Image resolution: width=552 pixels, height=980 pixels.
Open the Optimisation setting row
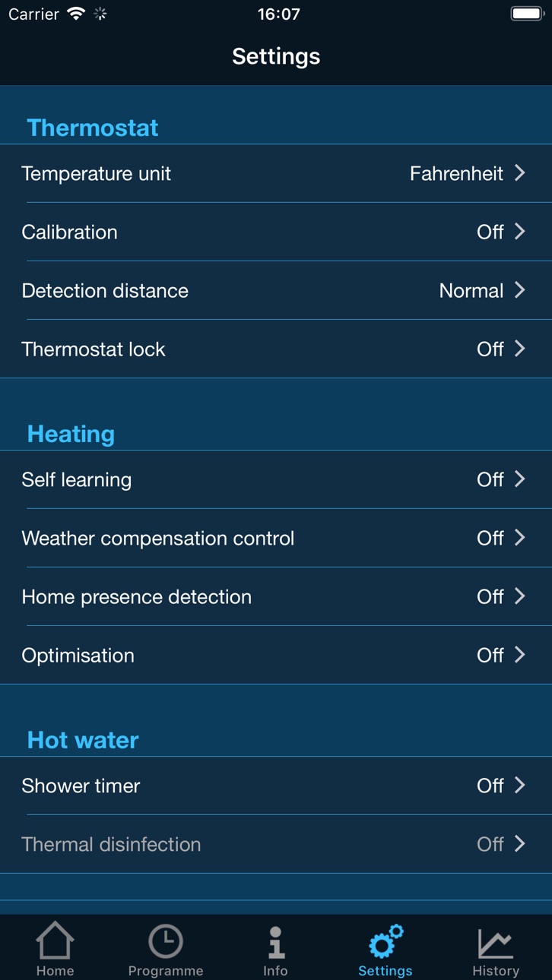[276, 655]
